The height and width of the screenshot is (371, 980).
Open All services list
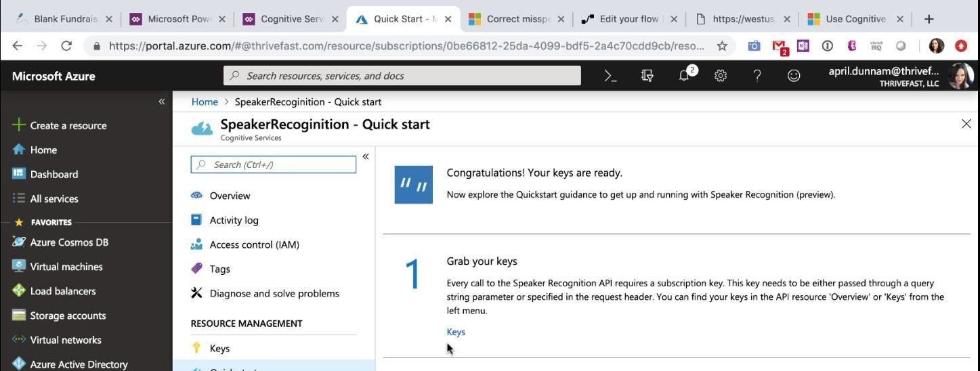[45, 198]
